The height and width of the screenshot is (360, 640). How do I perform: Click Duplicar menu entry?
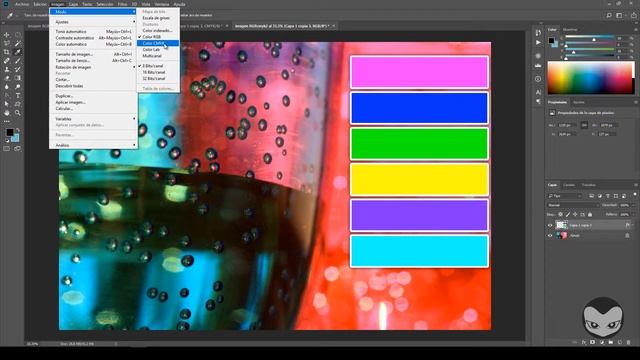93,96
